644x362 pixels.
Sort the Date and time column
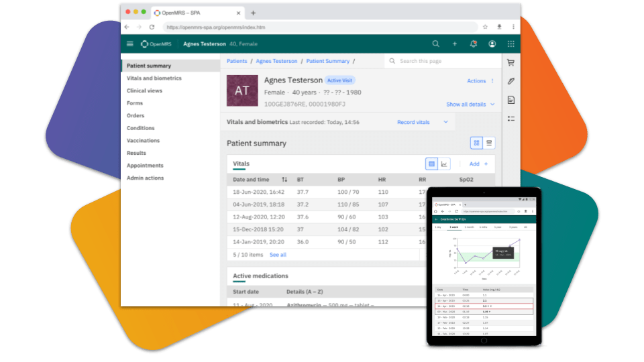coord(284,180)
